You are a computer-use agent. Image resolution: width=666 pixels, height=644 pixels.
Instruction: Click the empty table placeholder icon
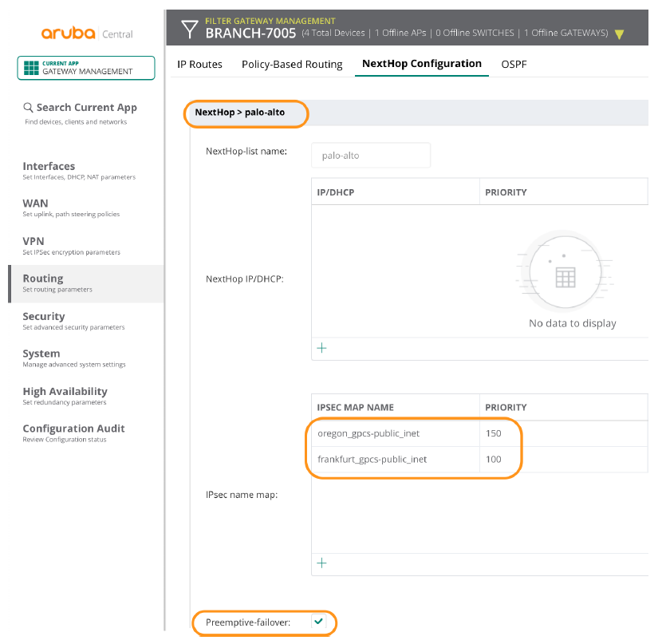(x=565, y=276)
